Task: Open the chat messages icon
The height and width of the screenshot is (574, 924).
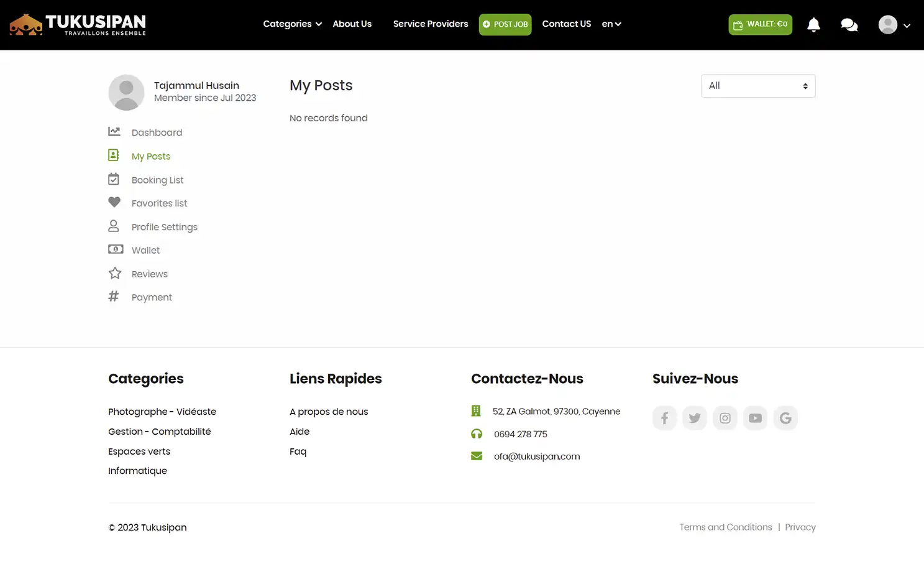Action: (x=849, y=24)
